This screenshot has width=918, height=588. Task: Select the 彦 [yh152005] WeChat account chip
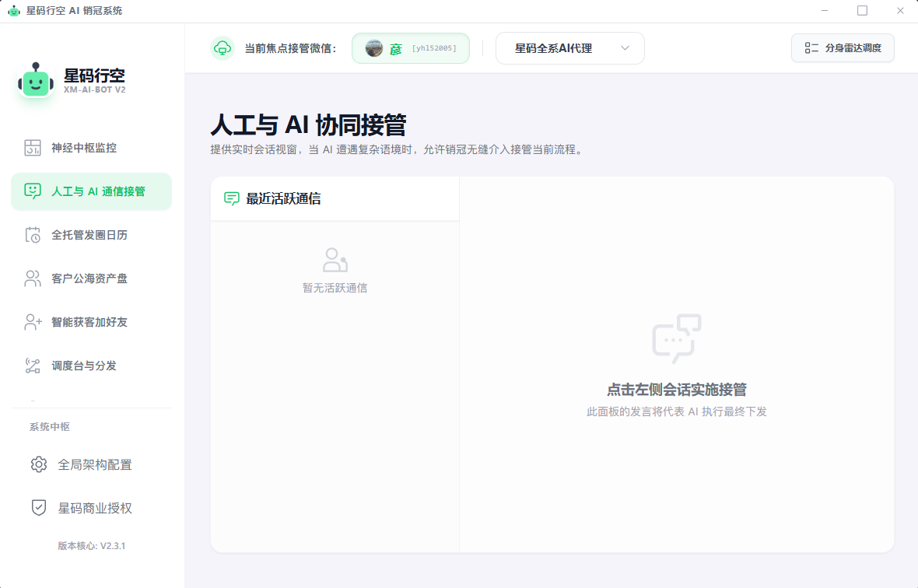(410, 47)
